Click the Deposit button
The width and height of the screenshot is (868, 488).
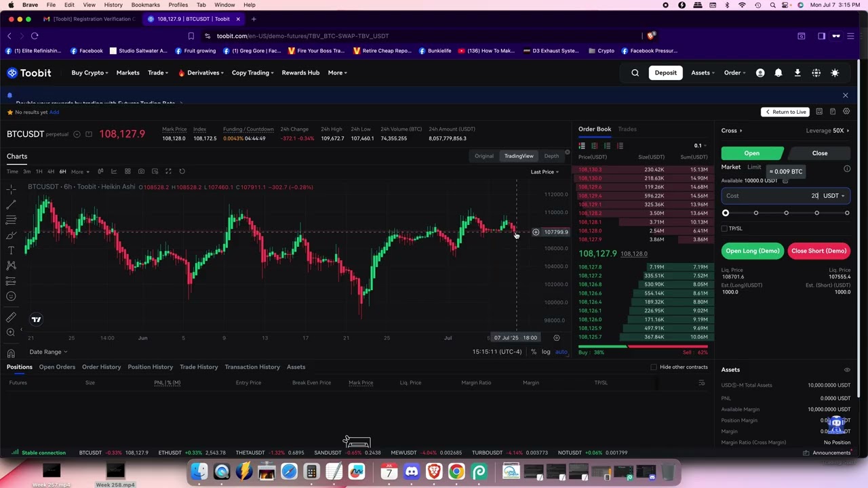666,73
